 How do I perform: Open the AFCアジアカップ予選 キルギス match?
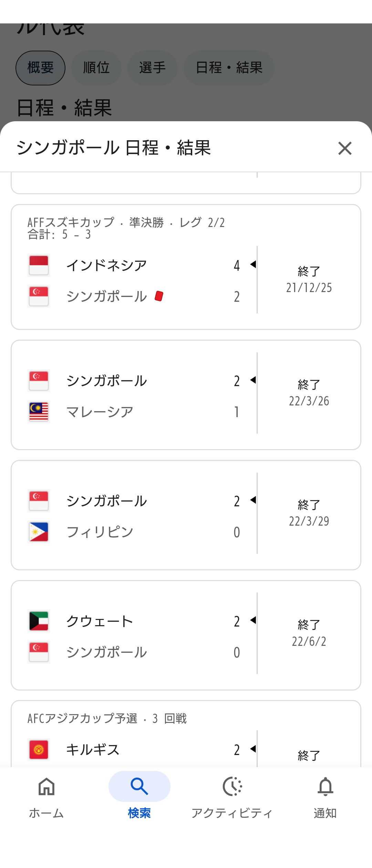pos(186,734)
